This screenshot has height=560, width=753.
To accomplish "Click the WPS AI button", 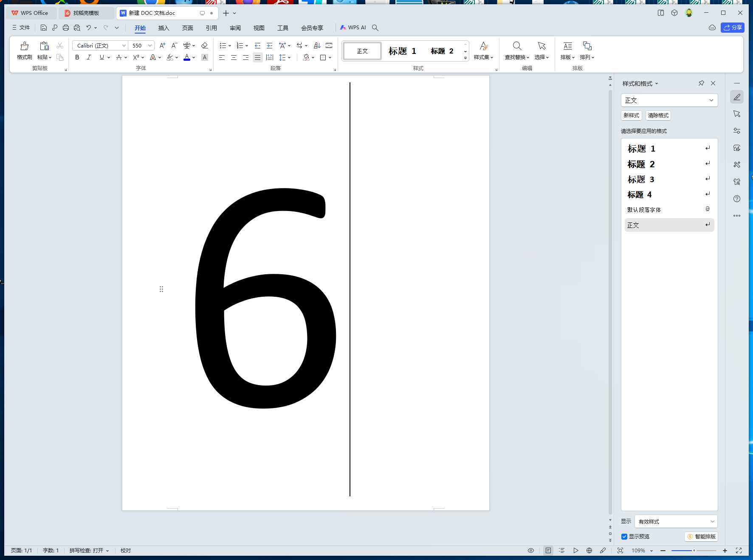I will pyautogui.click(x=353, y=28).
